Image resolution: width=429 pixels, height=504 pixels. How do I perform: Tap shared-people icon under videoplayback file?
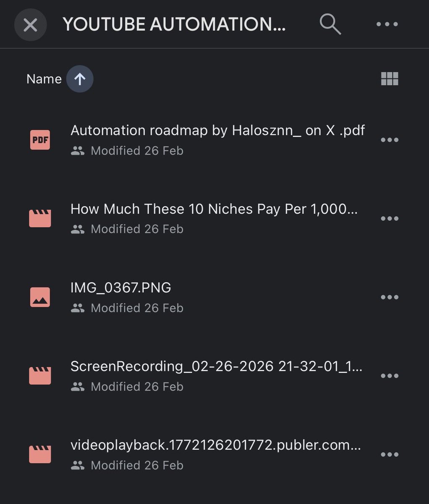[x=78, y=465]
